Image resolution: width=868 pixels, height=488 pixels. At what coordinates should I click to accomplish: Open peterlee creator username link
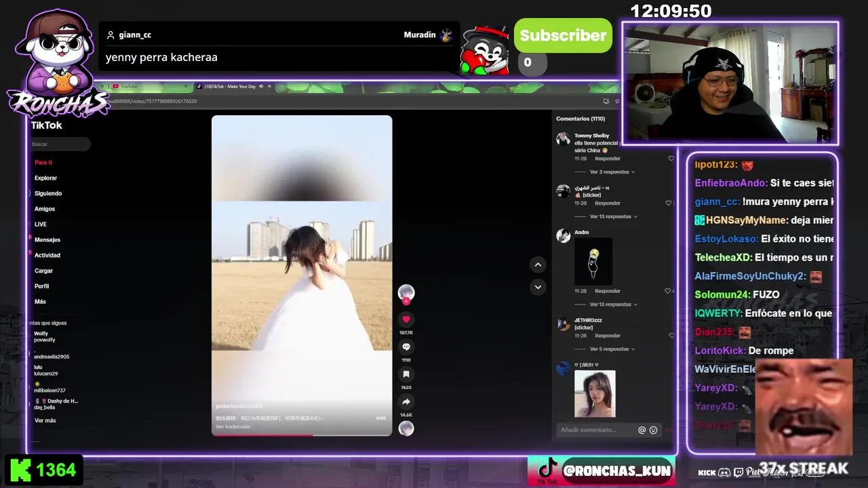239,406
